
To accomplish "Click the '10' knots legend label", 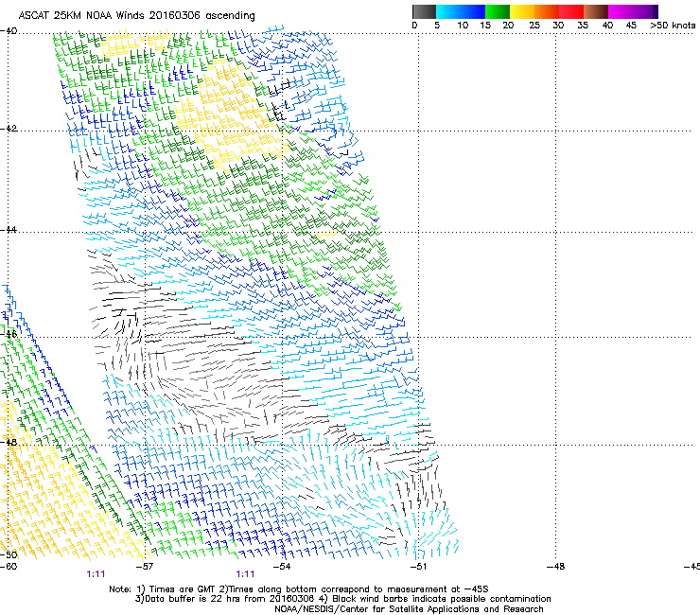I will [463, 26].
